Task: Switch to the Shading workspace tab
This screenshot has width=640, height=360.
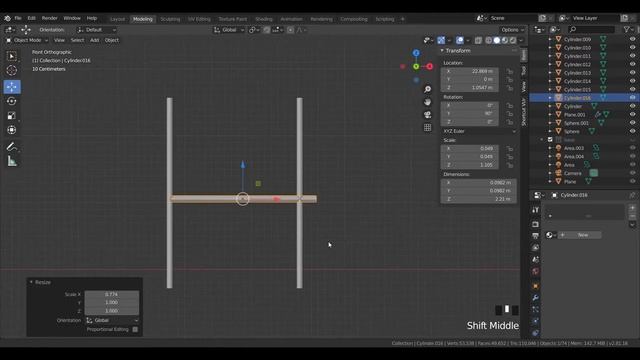Action: pos(264,19)
